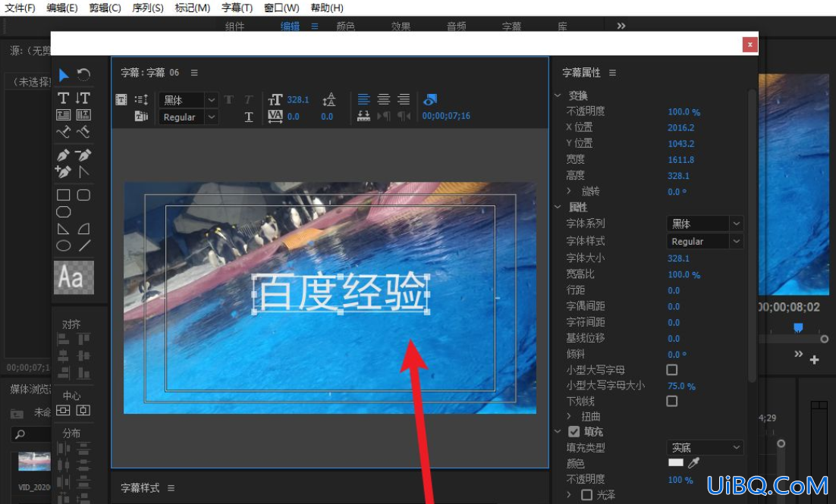Image resolution: width=836 pixels, height=504 pixels.
Task: Open 字幕样式 panel menu icon
Action: pyautogui.click(x=171, y=487)
